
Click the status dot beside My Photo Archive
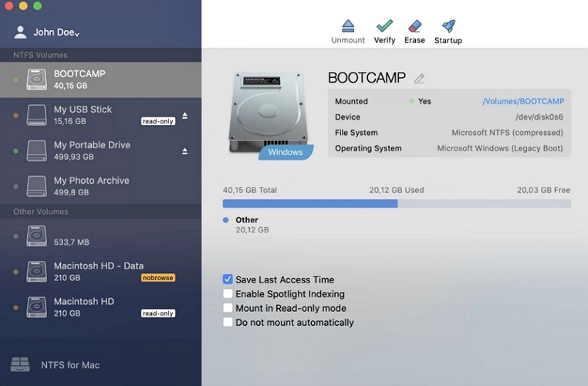click(15, 186)
